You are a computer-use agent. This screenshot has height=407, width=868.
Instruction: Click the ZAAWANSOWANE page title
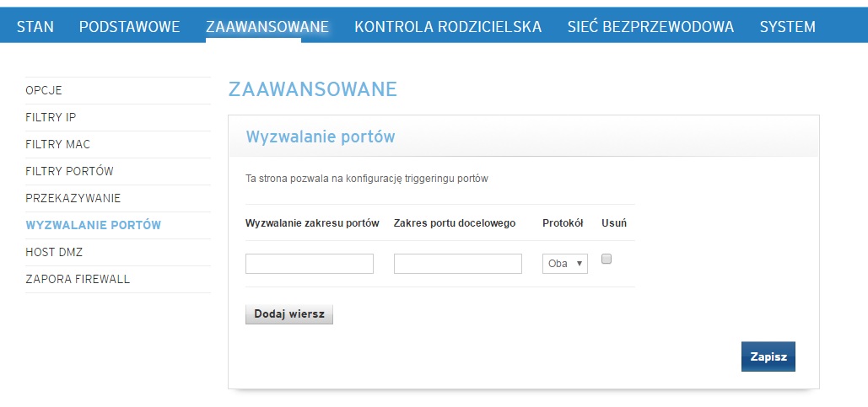coord(313,89)
